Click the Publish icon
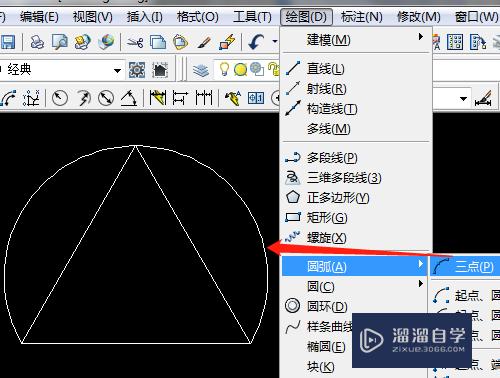This screenshot has height=378, width=500. pos(82,42)
